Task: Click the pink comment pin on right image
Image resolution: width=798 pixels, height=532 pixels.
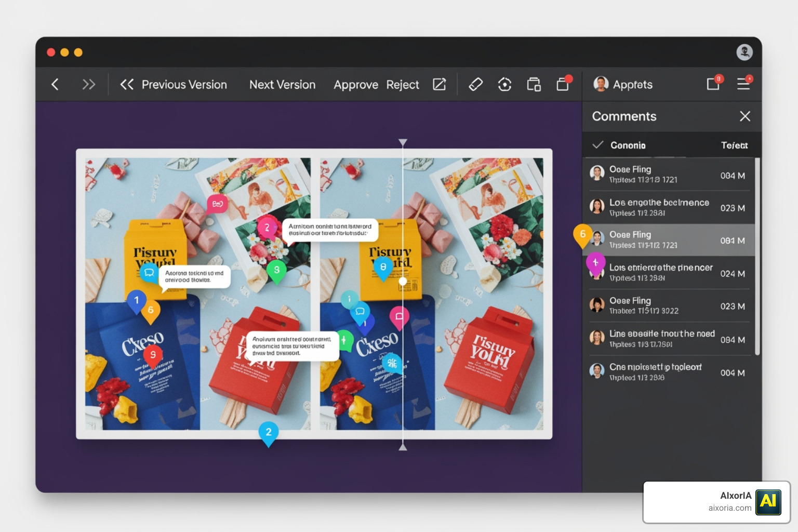Action: (399, 317)
